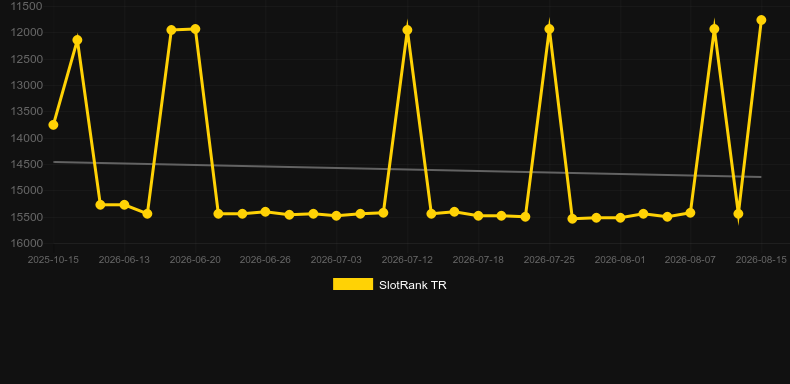This screenshot has height=384, width=790.
Task: Click the 15000 y-axis value
Action: 27,190
